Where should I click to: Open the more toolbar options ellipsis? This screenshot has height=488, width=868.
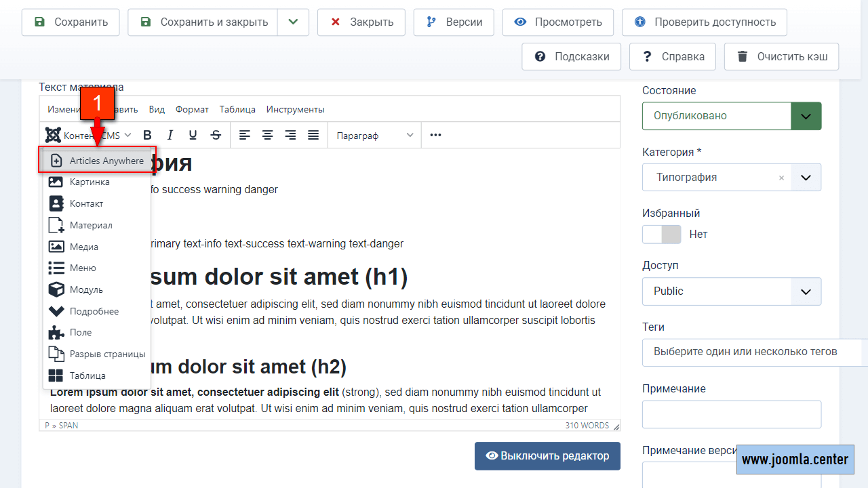(x=435, y=135)
